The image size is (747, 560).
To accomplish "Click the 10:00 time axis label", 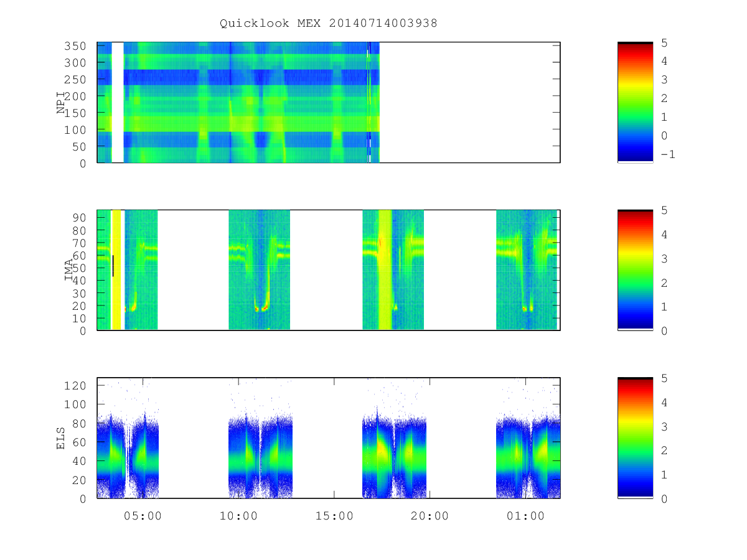I will point(239,516).
